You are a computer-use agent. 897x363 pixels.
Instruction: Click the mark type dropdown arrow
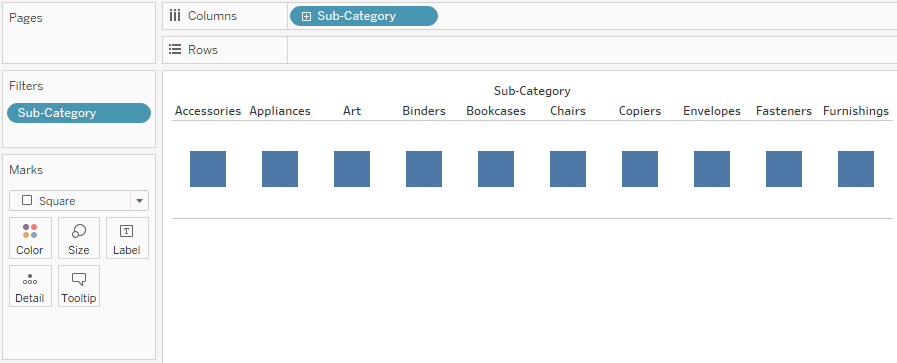pos(140,201)
